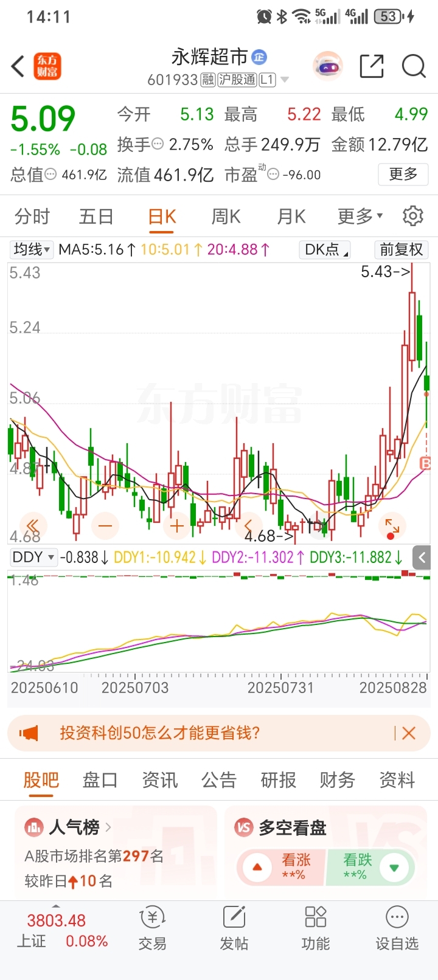The height and width of the screenshot is (980, 438).
Task: Tap the plus zoom-in chart button
Action: click(177, 526)
